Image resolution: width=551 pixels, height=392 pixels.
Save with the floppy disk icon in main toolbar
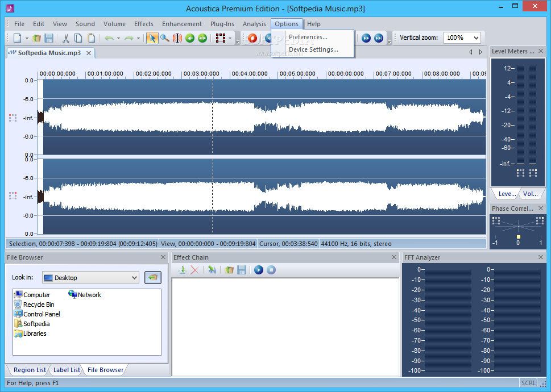tap(49, 38)
